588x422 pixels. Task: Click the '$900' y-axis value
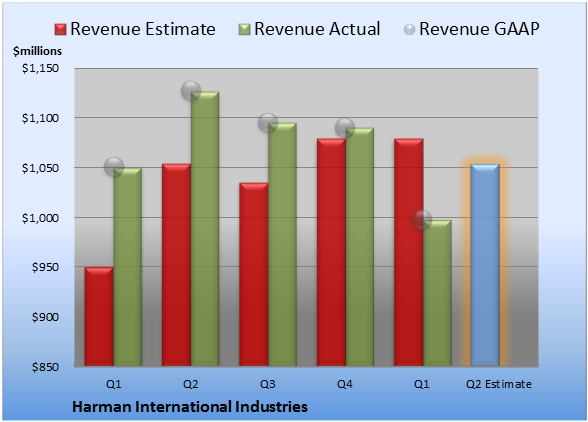pos(45,317)
